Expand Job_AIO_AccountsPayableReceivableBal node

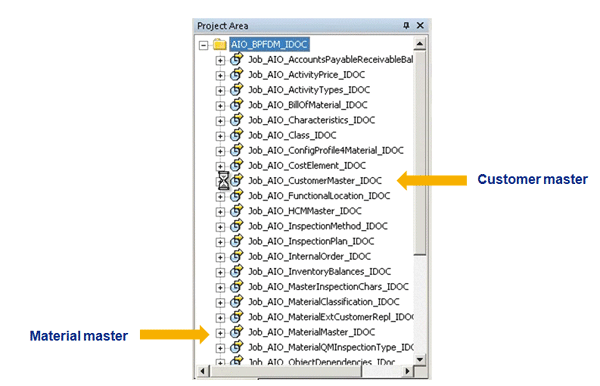click(220, 60)
